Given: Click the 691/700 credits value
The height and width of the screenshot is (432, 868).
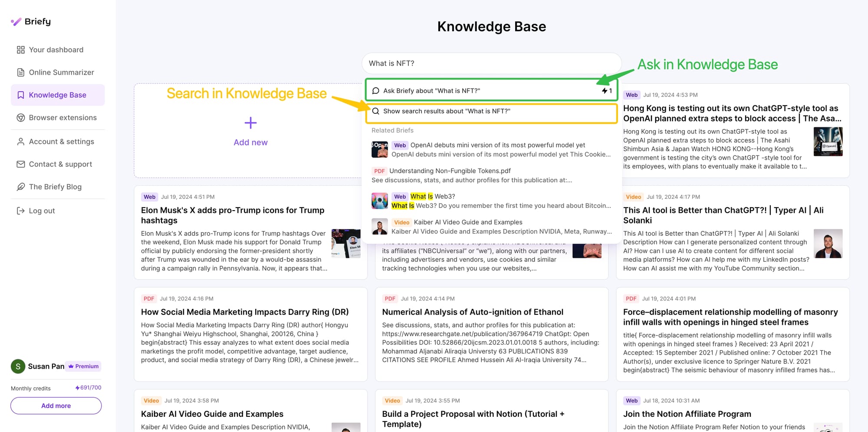Looking at the screenshot, I should pyautogui.click(x=91, y=388).
